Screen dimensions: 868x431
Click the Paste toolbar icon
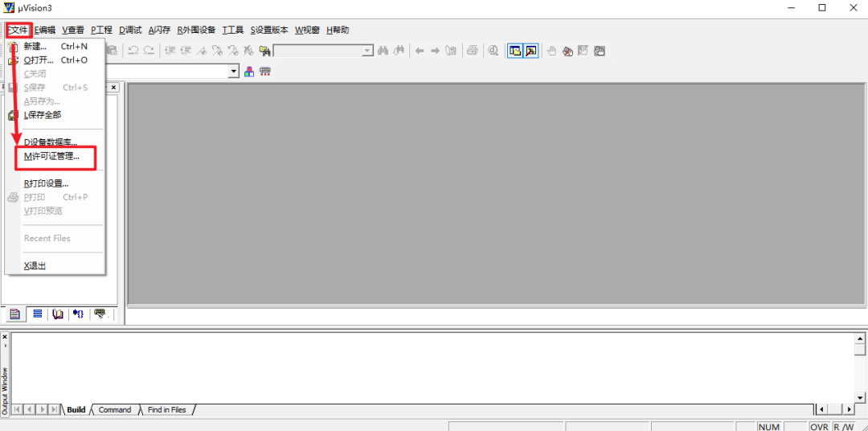coord(113,51)
